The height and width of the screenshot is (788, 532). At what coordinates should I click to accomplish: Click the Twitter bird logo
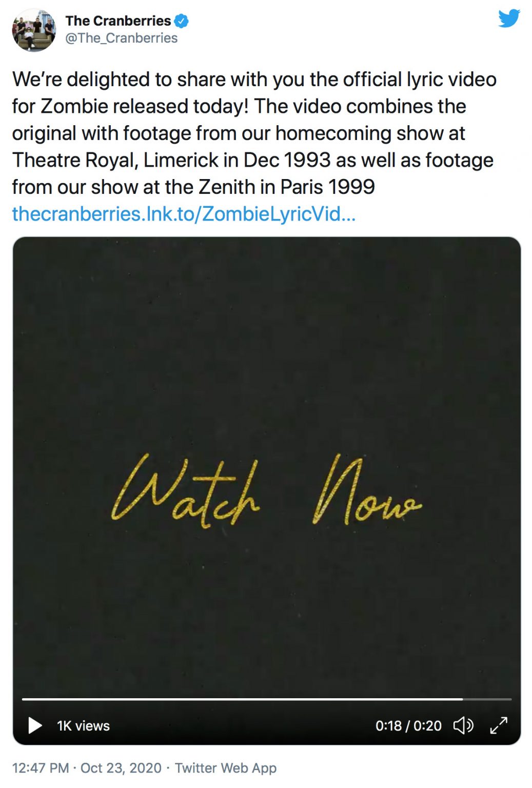click(508, 19)
